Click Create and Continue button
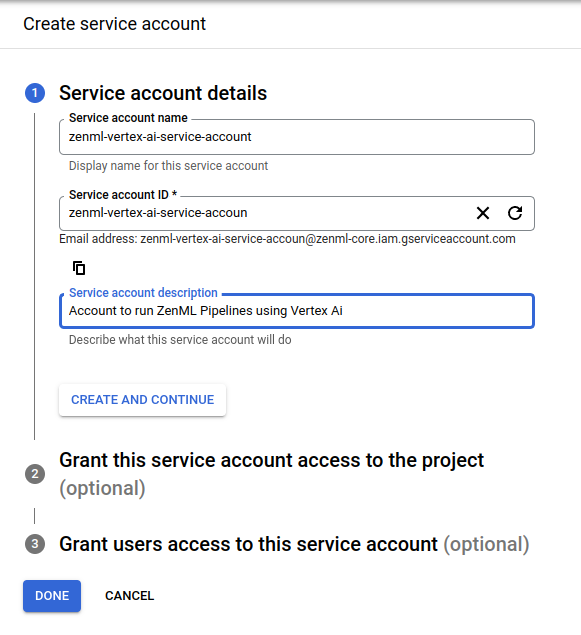 (143, 400)
